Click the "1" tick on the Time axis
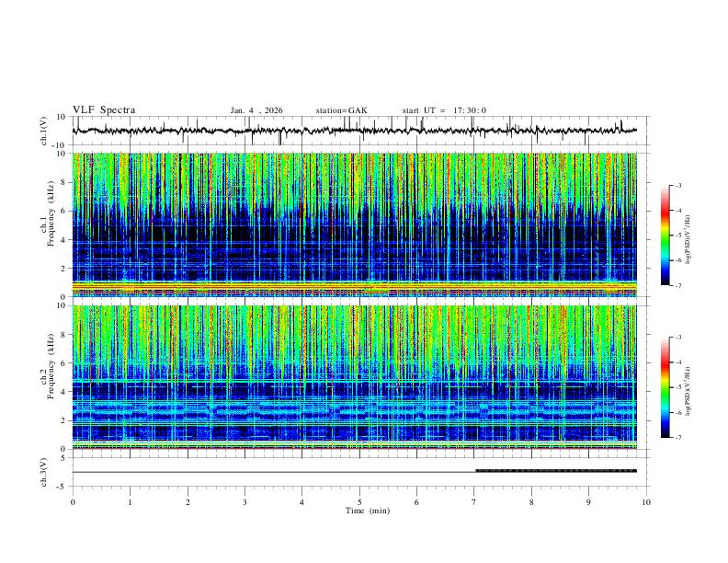 coord(130,502)
